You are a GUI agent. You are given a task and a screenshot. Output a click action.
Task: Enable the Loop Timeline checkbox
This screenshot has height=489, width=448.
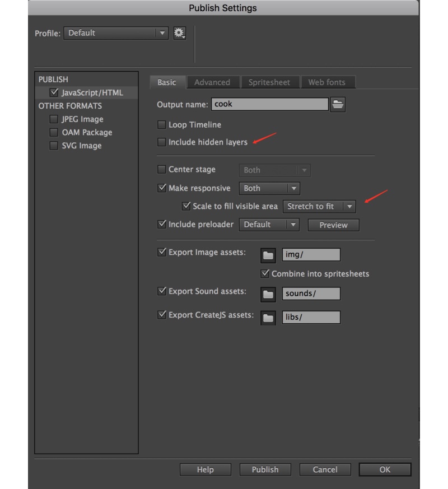pos(162,125)
